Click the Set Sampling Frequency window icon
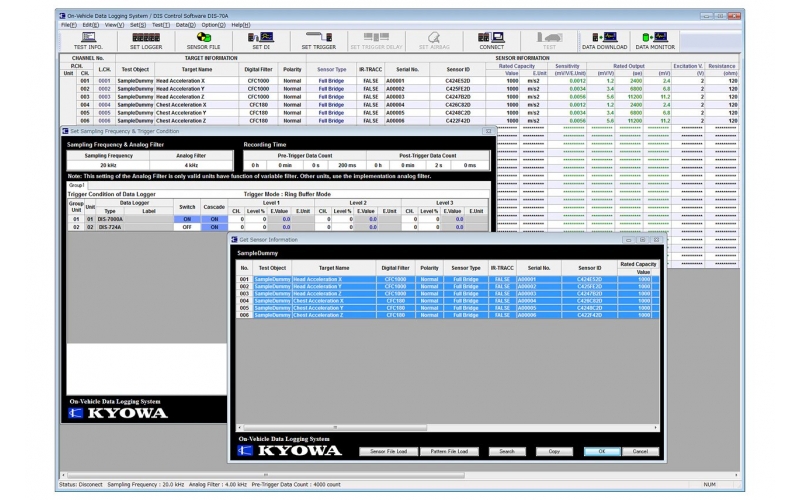This screenshot has width=800, height=500. click(65, 131)
